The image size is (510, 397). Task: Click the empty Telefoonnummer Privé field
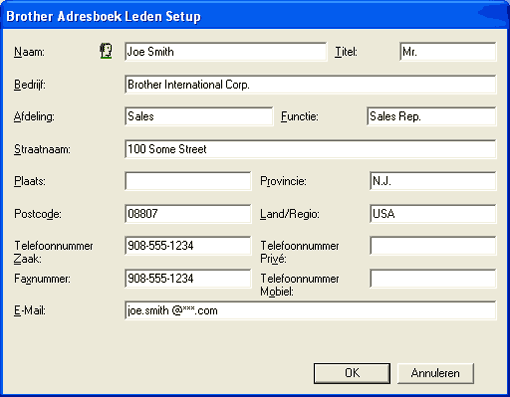click(x=433, y=246)
